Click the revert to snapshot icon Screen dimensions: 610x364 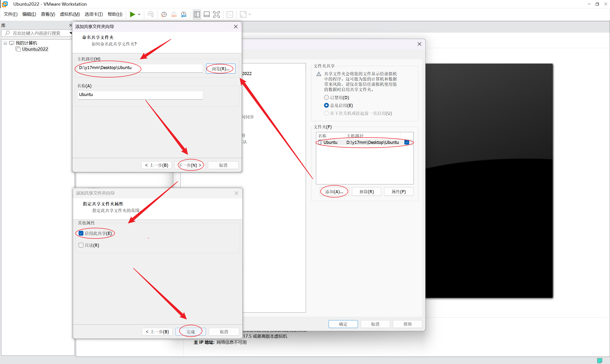(x=174, y=15)
